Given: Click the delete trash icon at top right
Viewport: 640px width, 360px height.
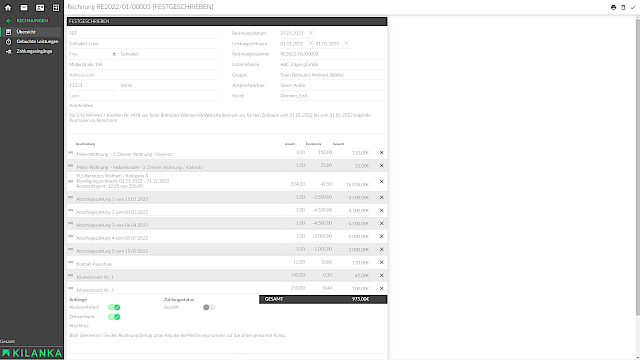Looking at the screenshot, I should [x=623, y=7].
